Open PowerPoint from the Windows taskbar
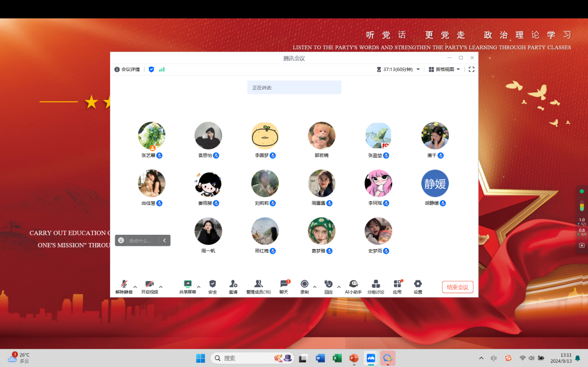The image size is (588, 367). tap(354, 358)
